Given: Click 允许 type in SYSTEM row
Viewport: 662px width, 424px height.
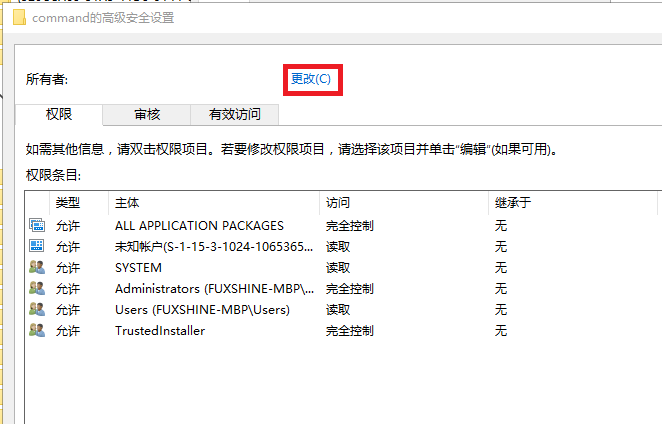Looking at the screenshot, I should (68, 268).
